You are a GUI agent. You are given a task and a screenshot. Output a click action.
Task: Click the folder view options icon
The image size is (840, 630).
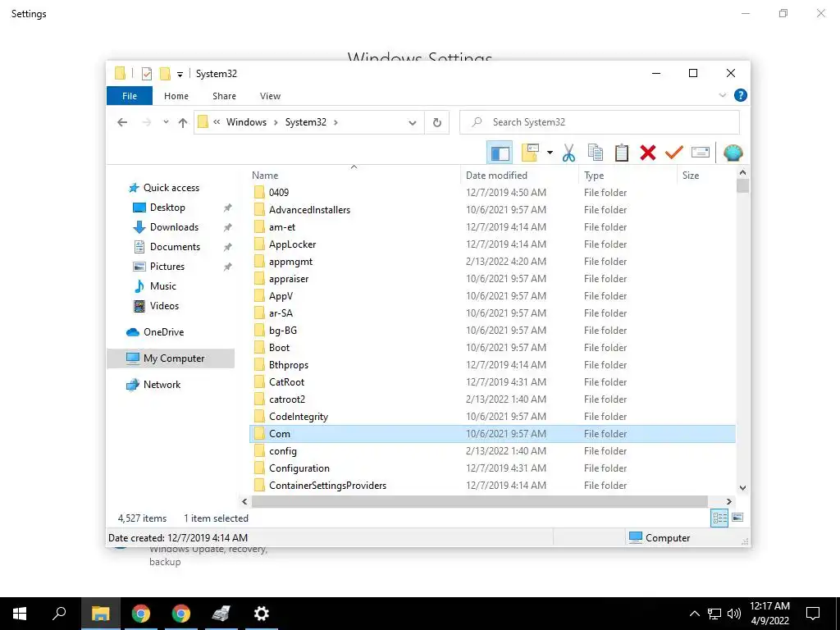coord(530,153)
